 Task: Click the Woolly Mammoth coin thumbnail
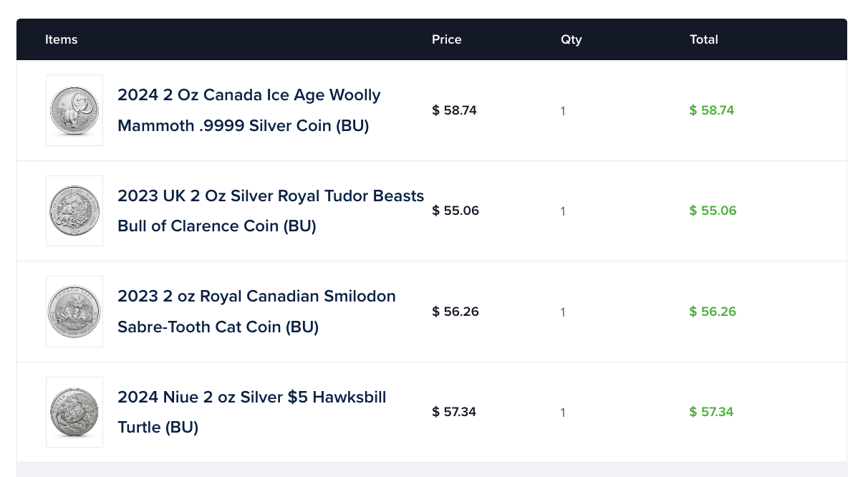coord(74,110)
